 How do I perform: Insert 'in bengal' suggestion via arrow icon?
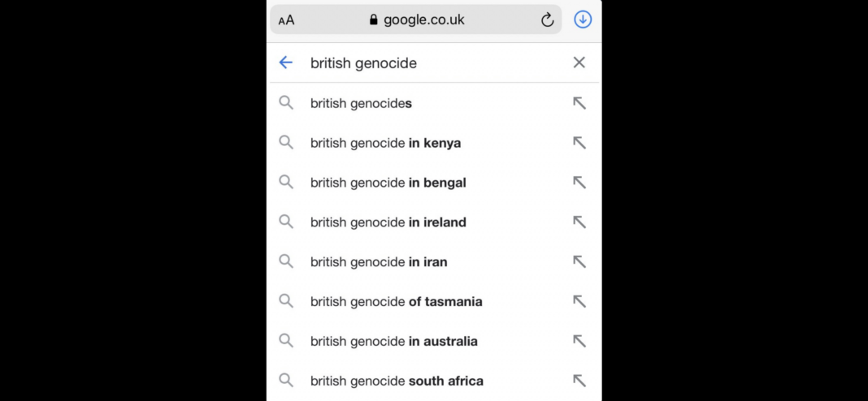[579, 183]
